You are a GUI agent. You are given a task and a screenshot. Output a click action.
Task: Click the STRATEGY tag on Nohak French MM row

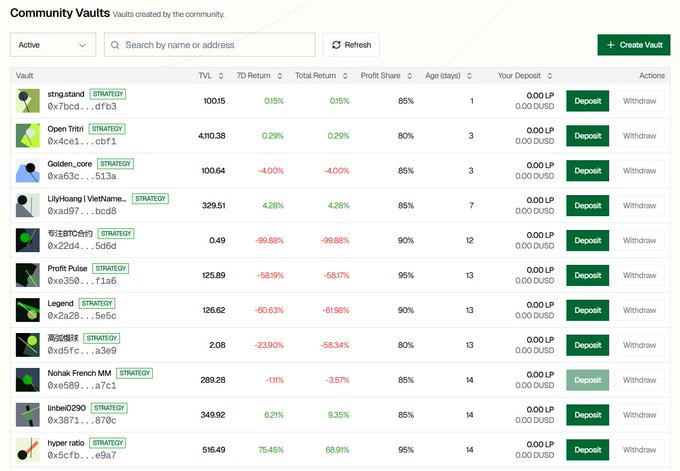click(x=134, y=373)
